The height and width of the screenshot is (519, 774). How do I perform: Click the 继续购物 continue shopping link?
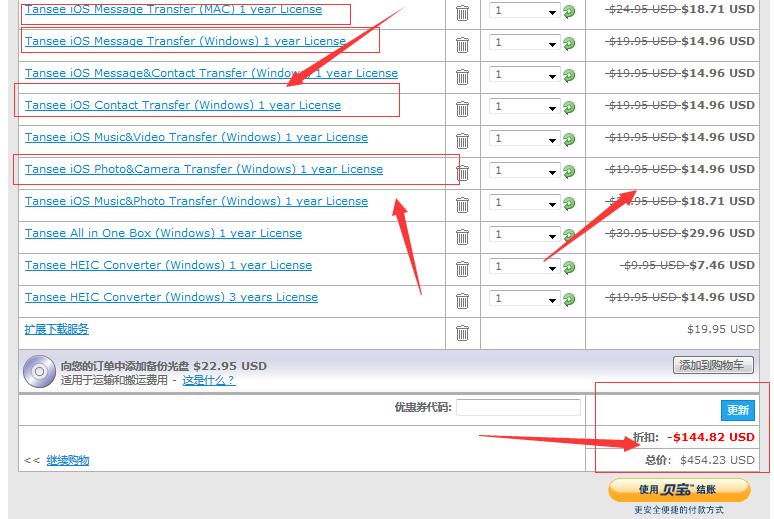[x=68, y=460]
